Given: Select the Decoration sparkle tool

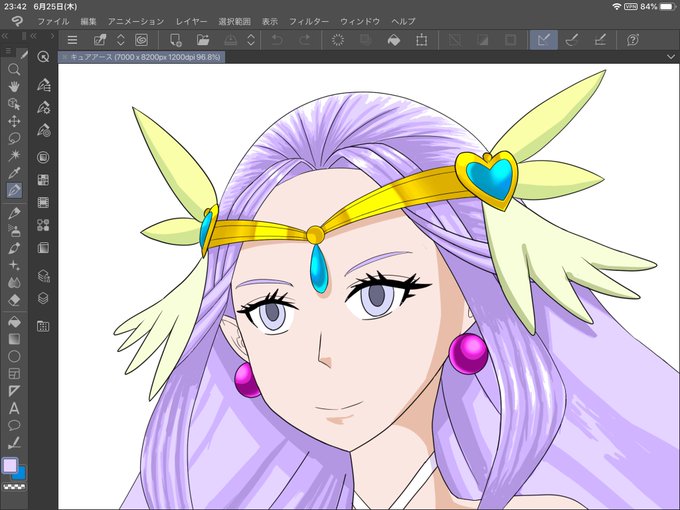Looking at the screenshot, I should (x=14, y=265).
